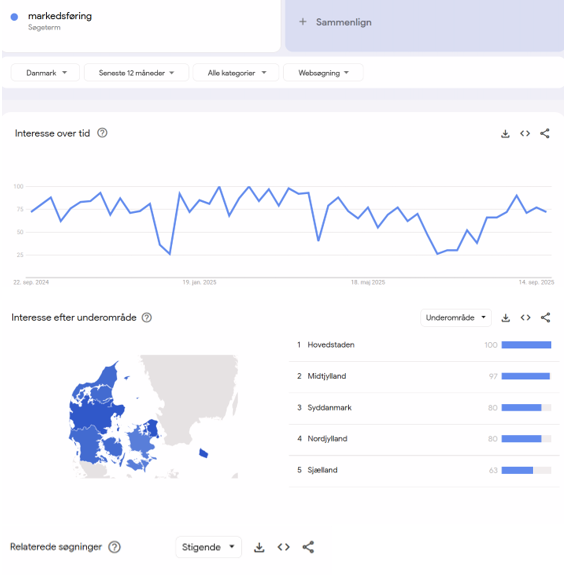Viewport: 564px width, 575px height.
Task: Share the Interesse efter underområde section
Action: coord(545,318)
